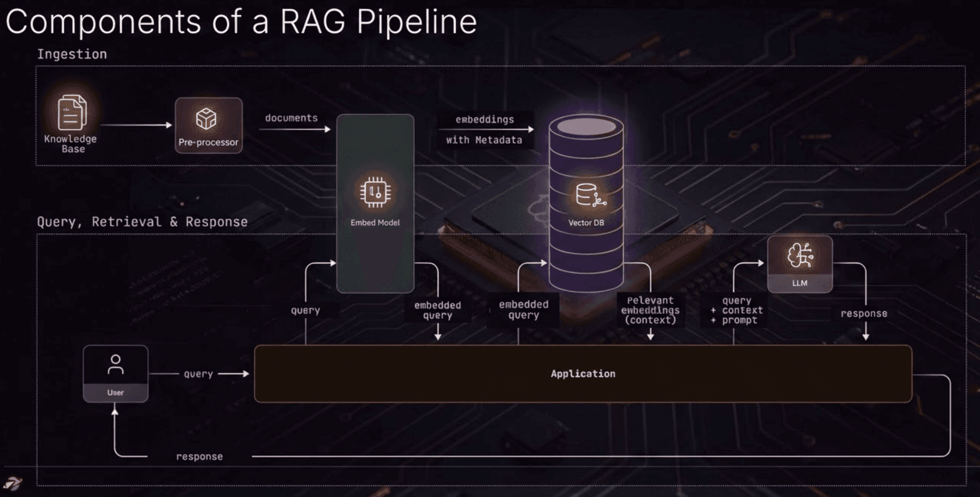Click the response label at the bottom

199,456
